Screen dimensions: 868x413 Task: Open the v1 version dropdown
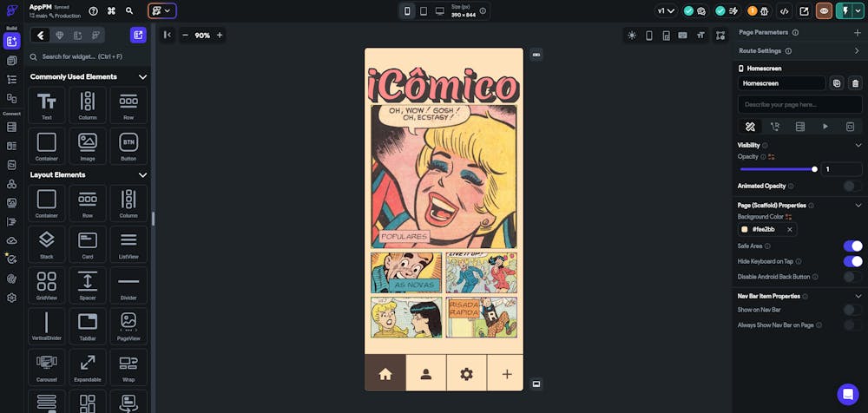pyautogui.click(x=666, y=10)
